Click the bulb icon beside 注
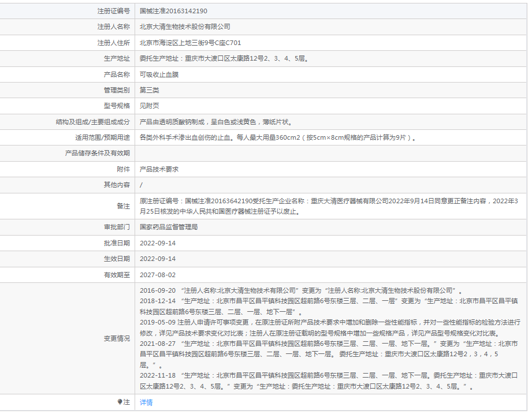 (x=120, y=402)
